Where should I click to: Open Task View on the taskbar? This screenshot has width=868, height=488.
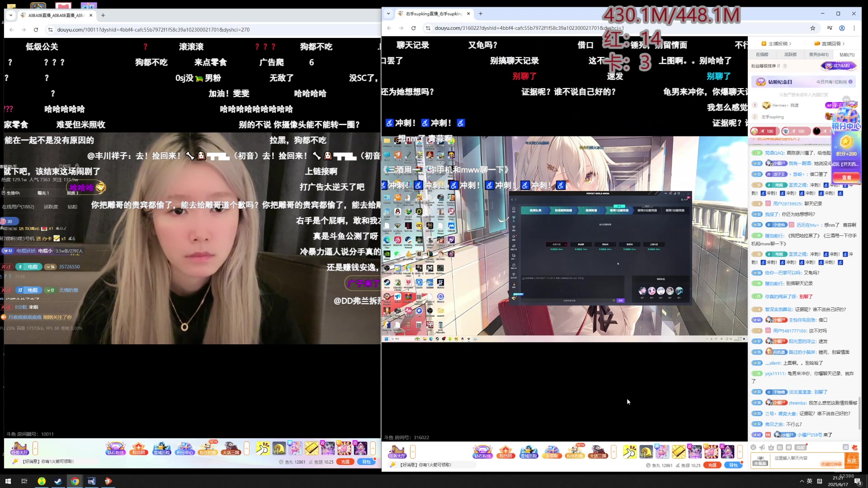click(x=24, y=481)
